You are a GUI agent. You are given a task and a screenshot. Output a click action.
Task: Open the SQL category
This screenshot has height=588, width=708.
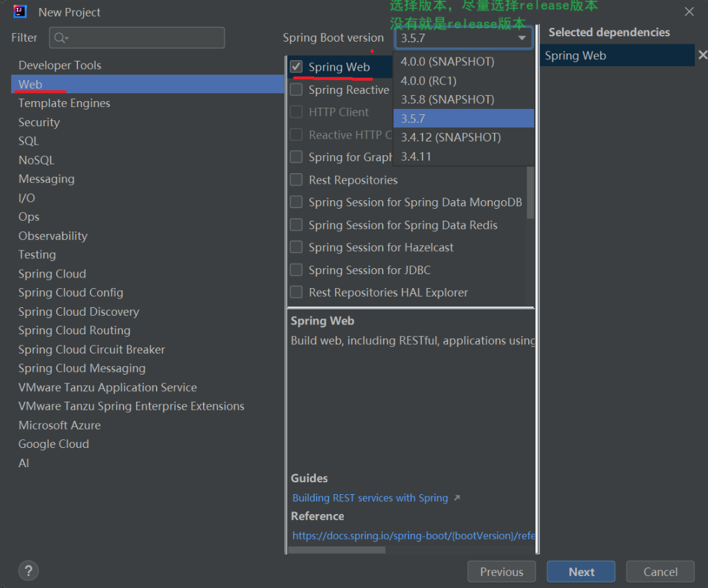(x=147, y=141)
